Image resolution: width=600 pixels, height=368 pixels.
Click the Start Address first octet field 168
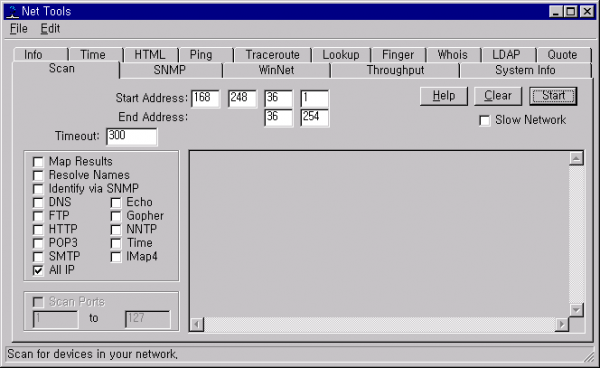click(x=205, y=99)
